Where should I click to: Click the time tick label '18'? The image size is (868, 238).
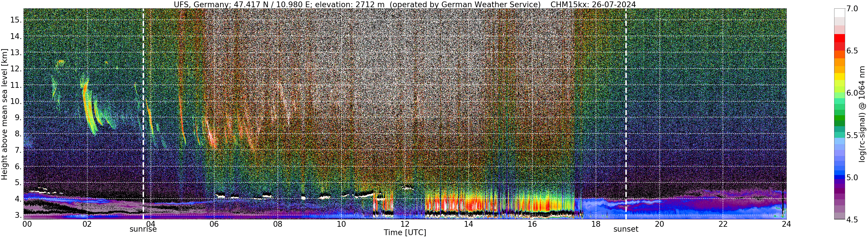coord(596,224)
